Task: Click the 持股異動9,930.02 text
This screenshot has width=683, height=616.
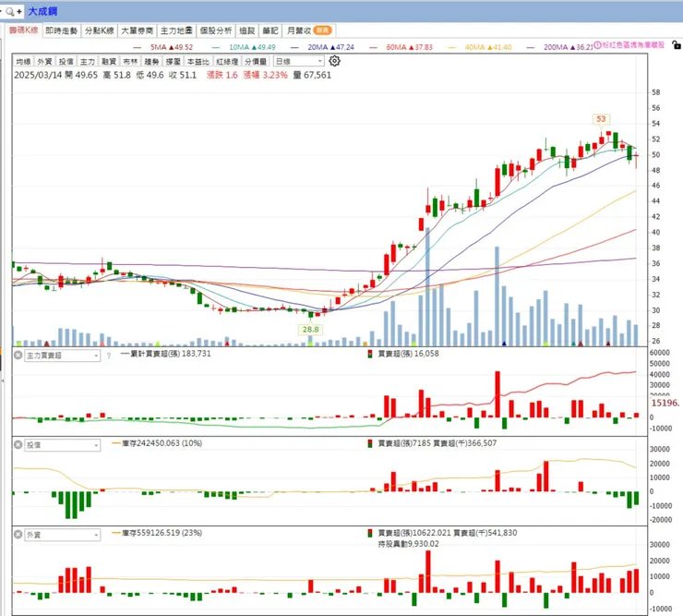Action: (409, 544)
